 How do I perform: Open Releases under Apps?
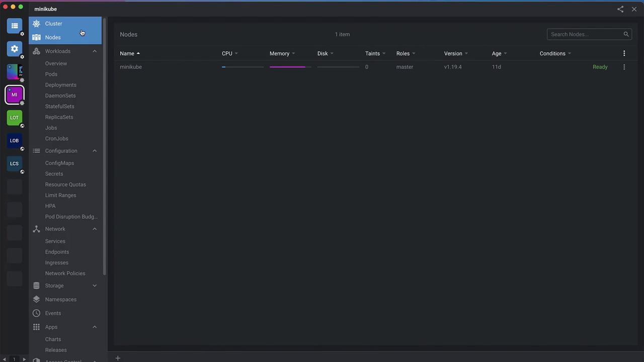[x=56, y=350]
